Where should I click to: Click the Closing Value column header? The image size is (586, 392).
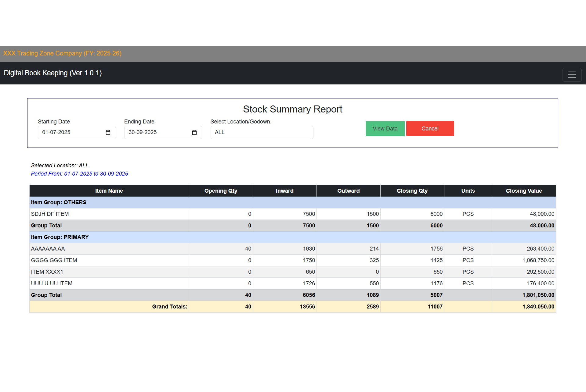(x=524, y=191)
